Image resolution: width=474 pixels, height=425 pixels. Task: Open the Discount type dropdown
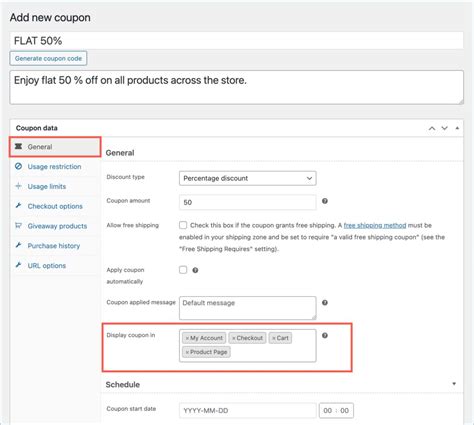point(248,178)
